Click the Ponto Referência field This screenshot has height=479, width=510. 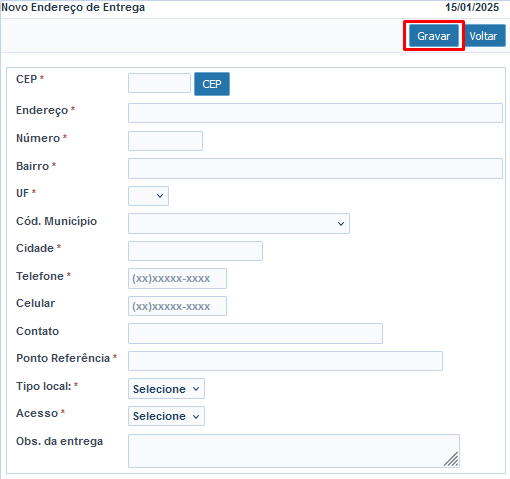coord(285,361)
